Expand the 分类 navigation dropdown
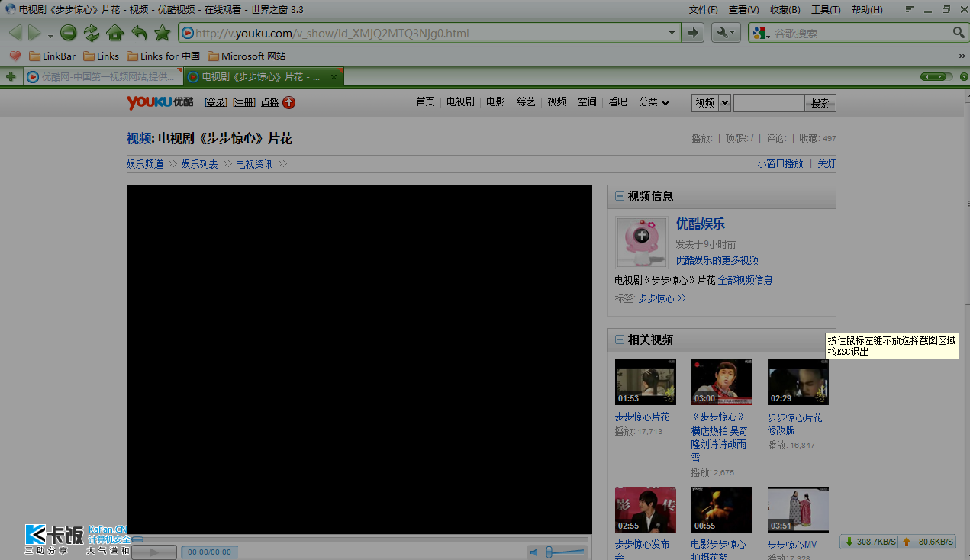Viewport: 970px width, 560px height. pyautogui.click(x=654, y=102)
